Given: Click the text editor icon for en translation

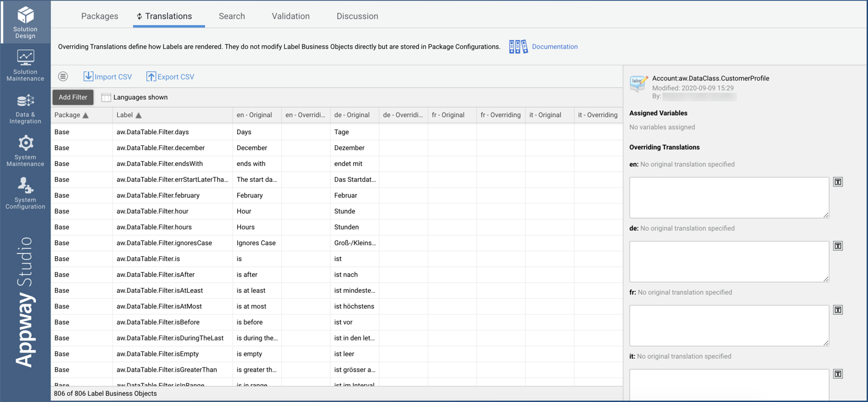Looking at the screenshot, I should tap(838, 182).
